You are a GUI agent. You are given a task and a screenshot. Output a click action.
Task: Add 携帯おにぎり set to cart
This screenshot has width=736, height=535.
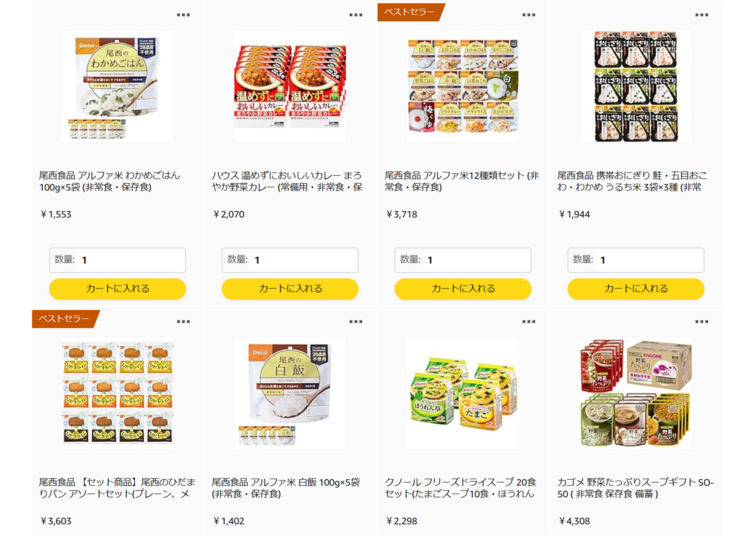click(x=636, y=289)
